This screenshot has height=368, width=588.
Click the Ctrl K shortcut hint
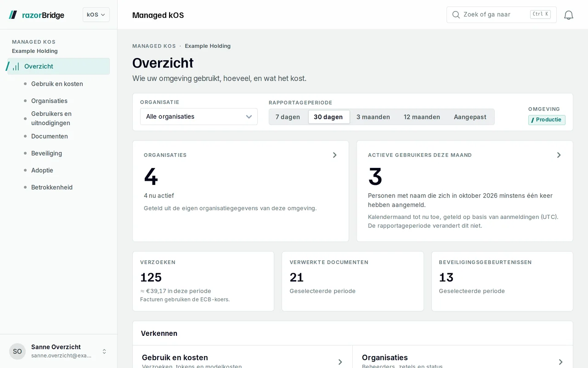pyautogui.click(x=540, y=14)
